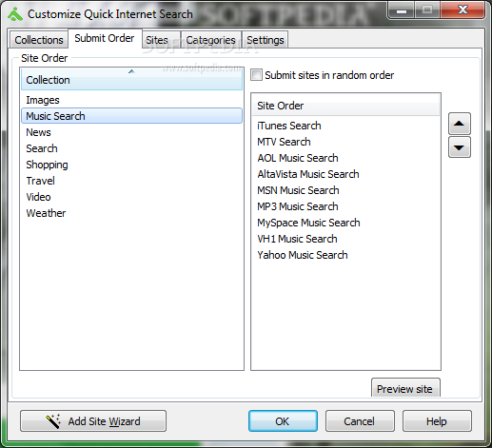Sort list by Collection column header

tap(131, 79)
